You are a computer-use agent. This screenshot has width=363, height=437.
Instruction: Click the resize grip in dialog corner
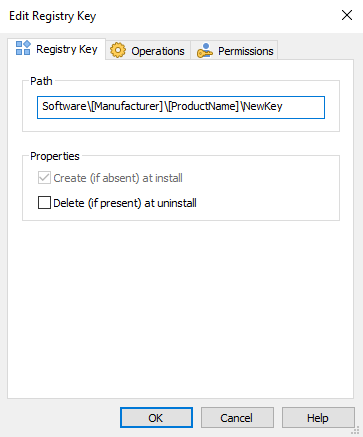356,430
